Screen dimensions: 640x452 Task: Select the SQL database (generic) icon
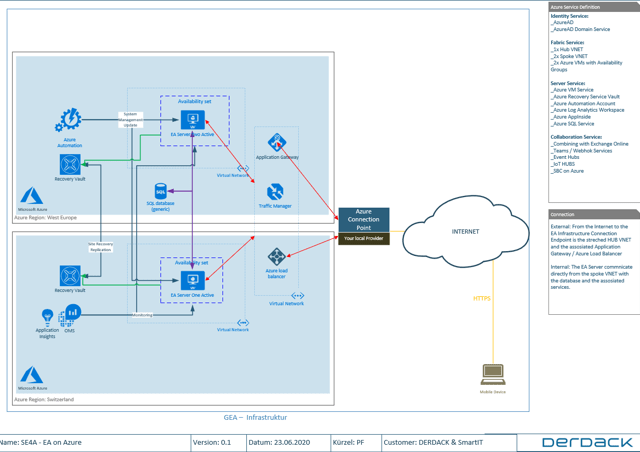tap(161, 191)
